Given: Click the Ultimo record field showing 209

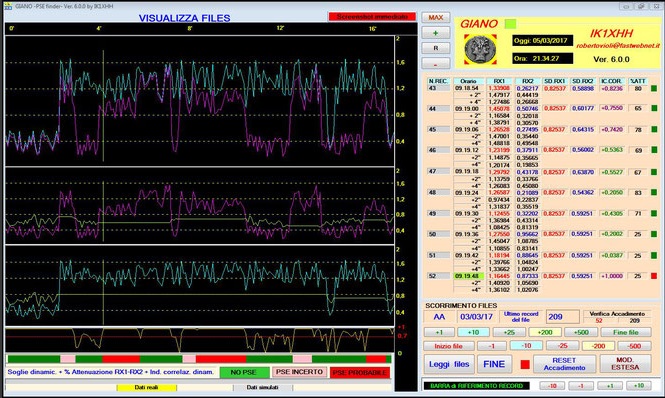Looking at the screenshot, I should [562, 317].
